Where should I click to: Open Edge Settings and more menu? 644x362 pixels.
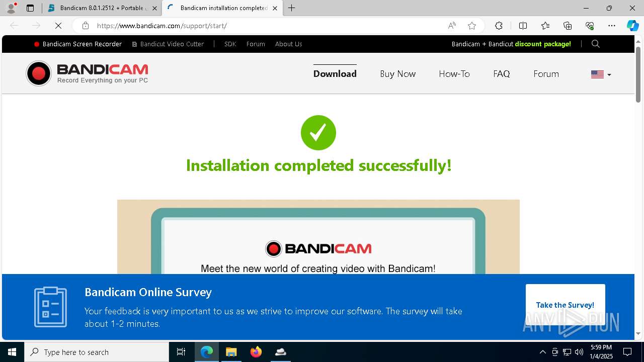tap(612, 26)
